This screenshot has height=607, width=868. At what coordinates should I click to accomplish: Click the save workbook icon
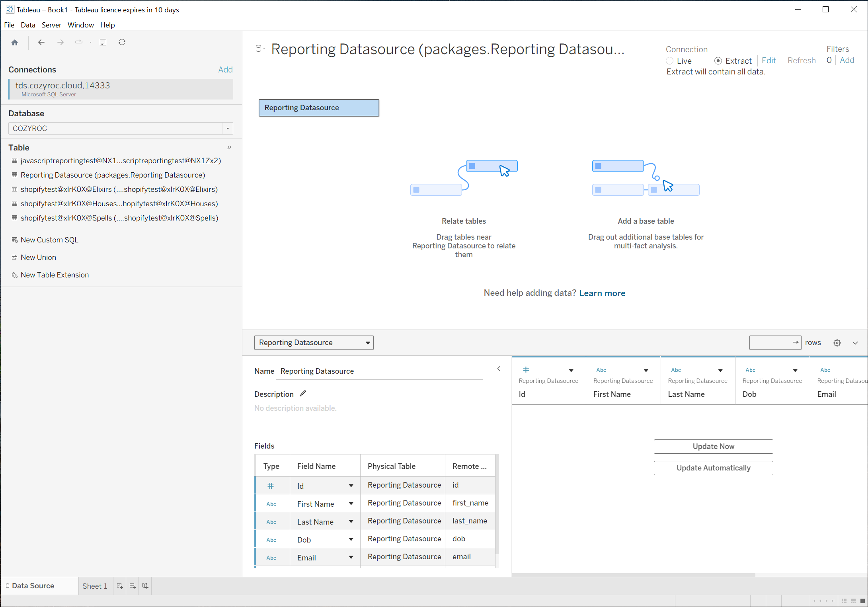pos(103,42)
